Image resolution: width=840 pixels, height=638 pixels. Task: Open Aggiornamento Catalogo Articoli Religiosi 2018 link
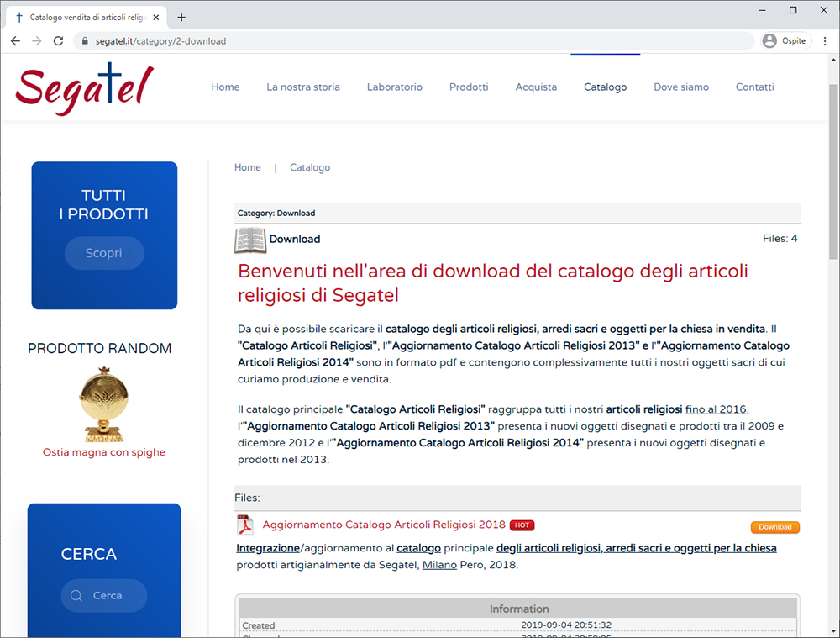click(x=384, y=525)
